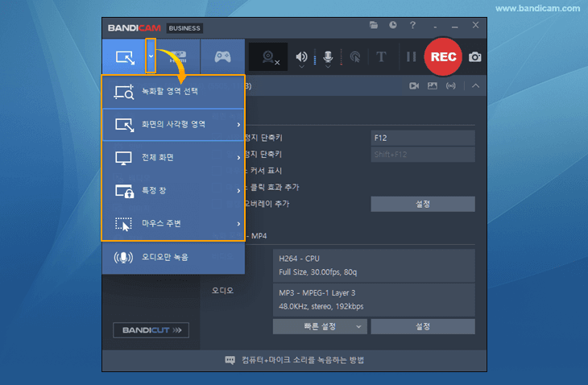The width and height of the screenshot is (588, 385).
Task: Expand submenu arrow for 특정 창
Action: coord(238,190)
